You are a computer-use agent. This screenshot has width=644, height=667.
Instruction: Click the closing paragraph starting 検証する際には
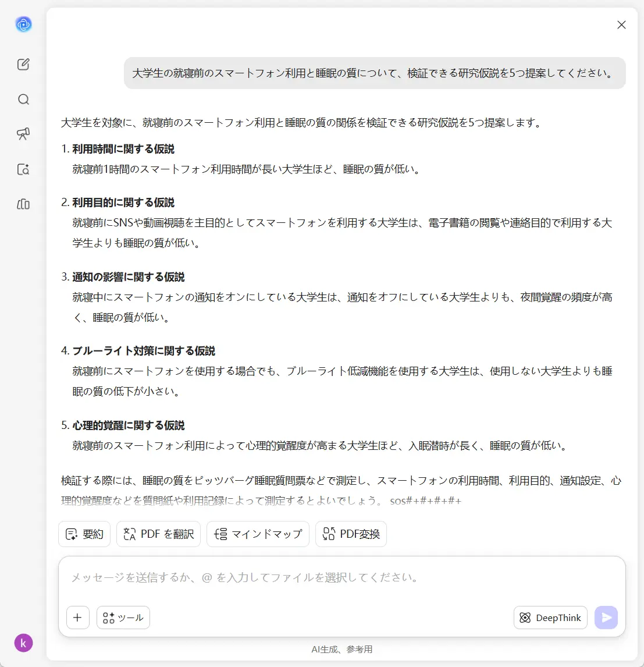point(341,491)
